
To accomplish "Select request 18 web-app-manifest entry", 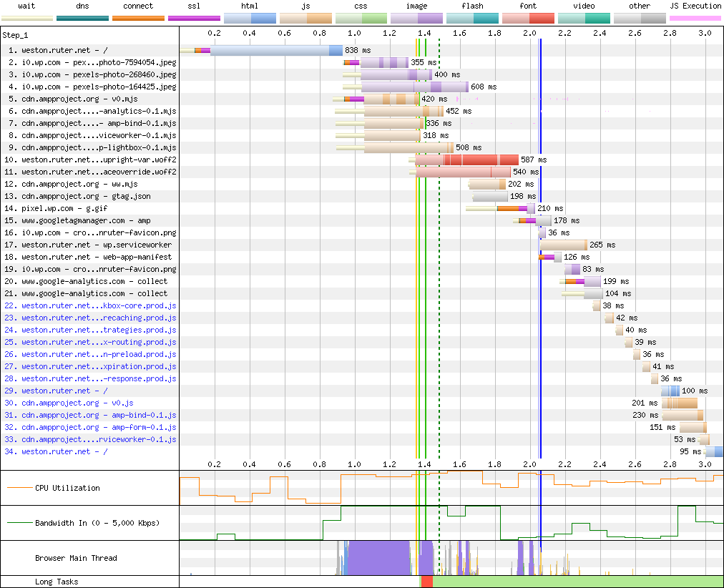I will (97, 258).
